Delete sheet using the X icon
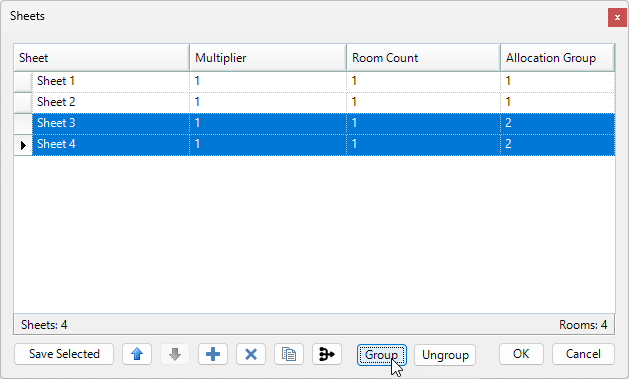Image resolution: width=629 pixels, height=379 pixels. pyautogui.click(x=251, y=354)
